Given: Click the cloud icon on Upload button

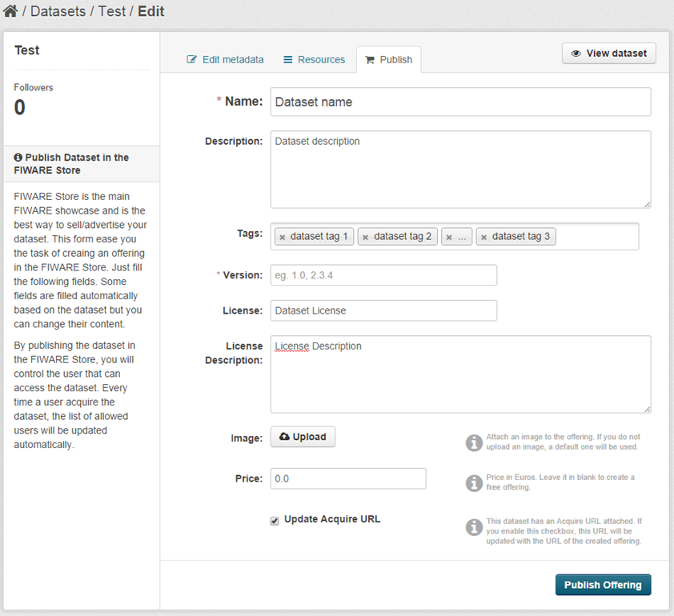Looking at the screenshot, I should [x=284, y=437].
